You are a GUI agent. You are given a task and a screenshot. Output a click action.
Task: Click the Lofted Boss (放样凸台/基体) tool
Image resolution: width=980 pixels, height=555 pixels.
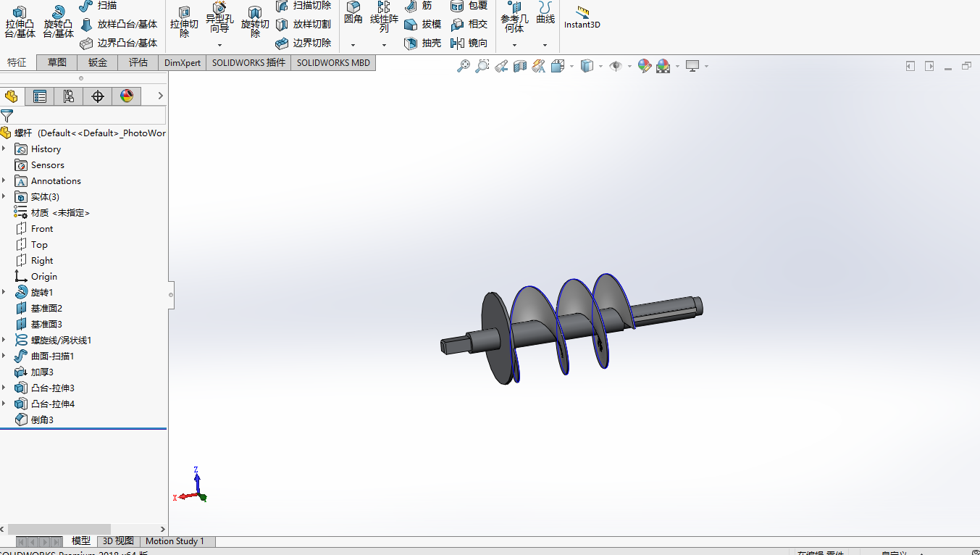[118, 24]
